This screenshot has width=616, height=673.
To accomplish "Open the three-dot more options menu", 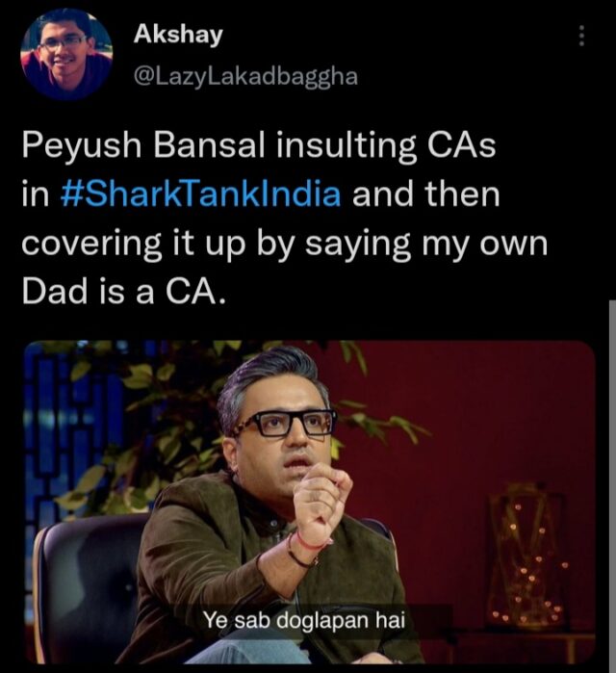I will (581, 36).
